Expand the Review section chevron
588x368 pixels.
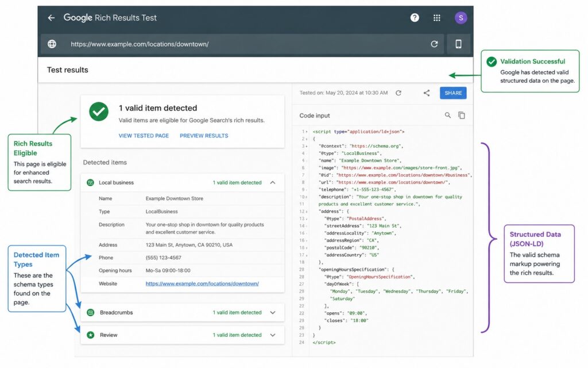(x=273, y=335)
